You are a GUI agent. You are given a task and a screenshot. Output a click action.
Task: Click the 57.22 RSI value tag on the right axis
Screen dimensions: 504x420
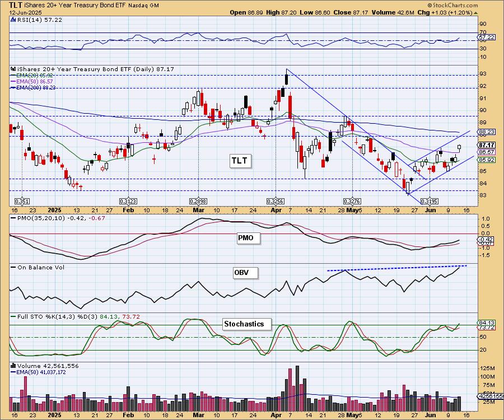coord(486,38)
